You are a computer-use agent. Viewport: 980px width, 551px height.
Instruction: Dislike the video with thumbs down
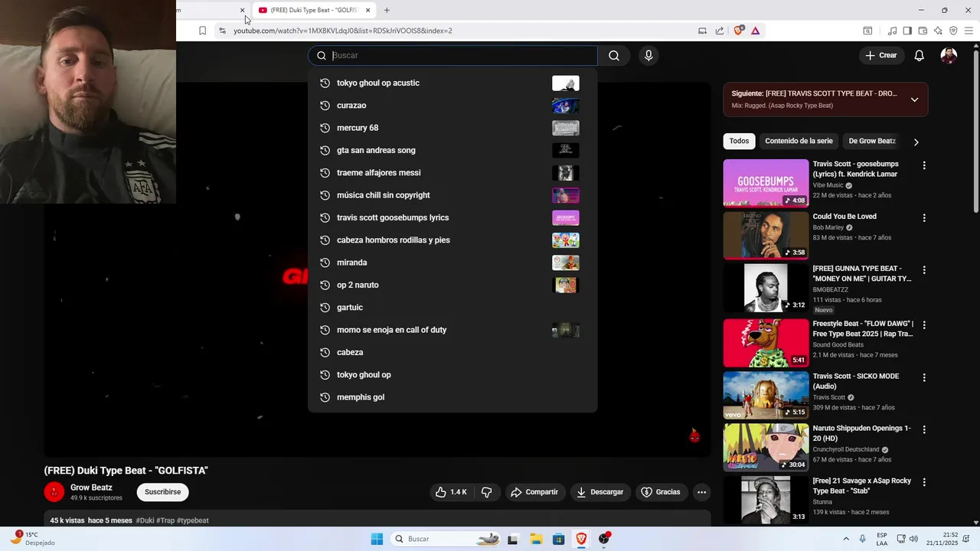(487, 492)
